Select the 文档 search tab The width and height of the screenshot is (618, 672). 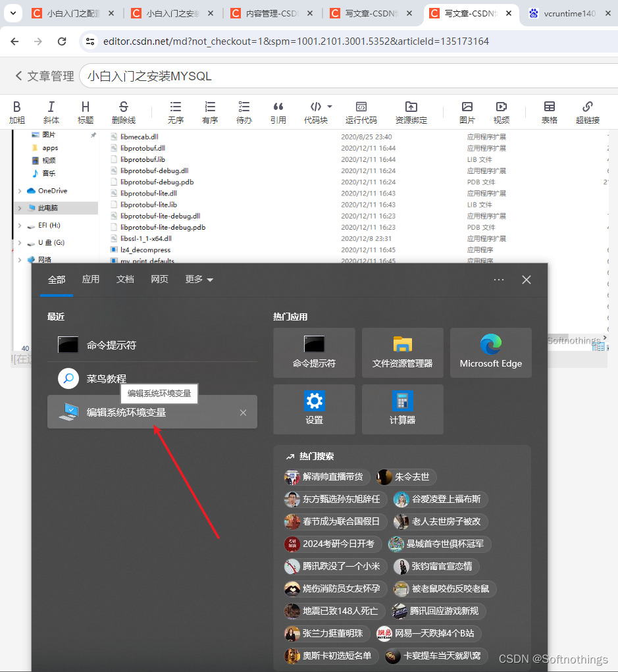pos(125,280)
